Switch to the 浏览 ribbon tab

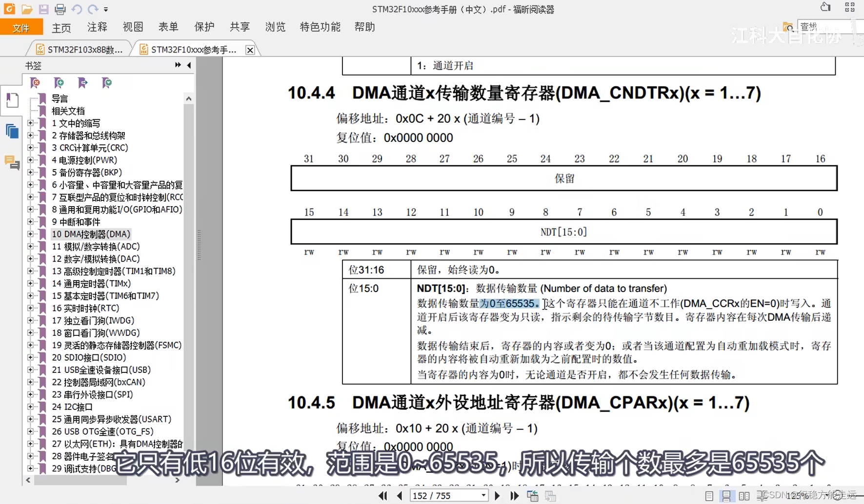pos(275,27)
